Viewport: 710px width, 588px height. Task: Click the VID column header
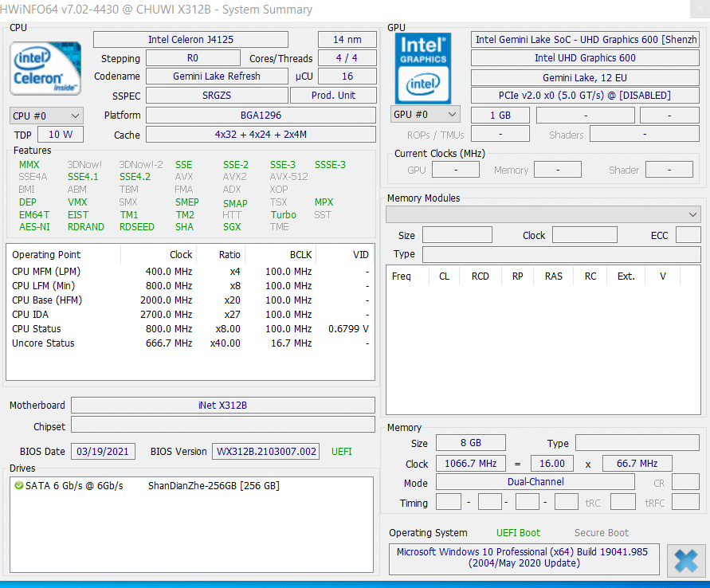tap(344, 255)
